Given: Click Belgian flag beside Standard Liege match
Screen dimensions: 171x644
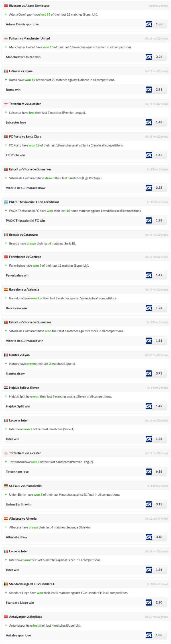Looking at the screenshot, I should 6,584.
